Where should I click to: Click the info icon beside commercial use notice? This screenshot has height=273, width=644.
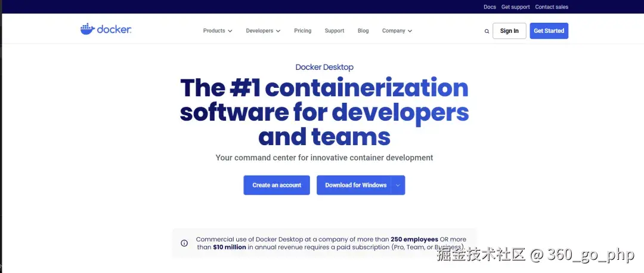coord(184,243)
